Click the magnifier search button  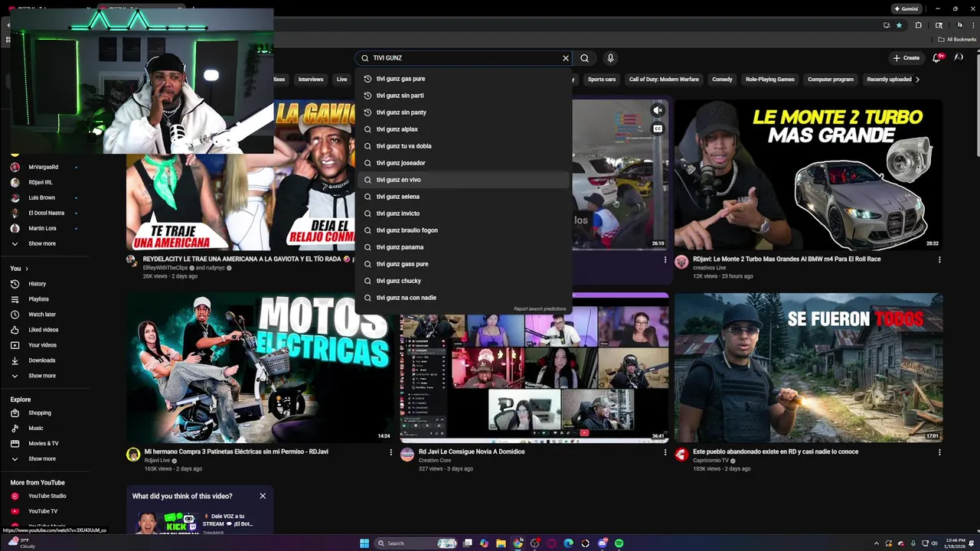584,58
